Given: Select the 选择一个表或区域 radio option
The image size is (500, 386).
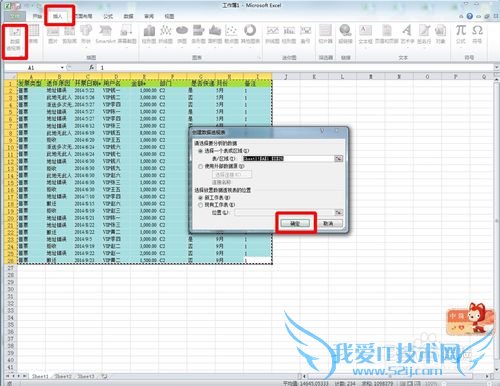Looking at the screenshot, I should tap(200, 151).
